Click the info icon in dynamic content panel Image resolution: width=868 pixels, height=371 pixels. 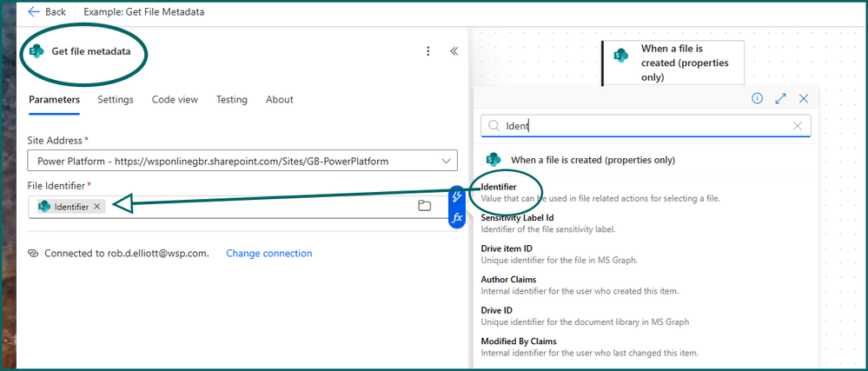click(758, 98)
